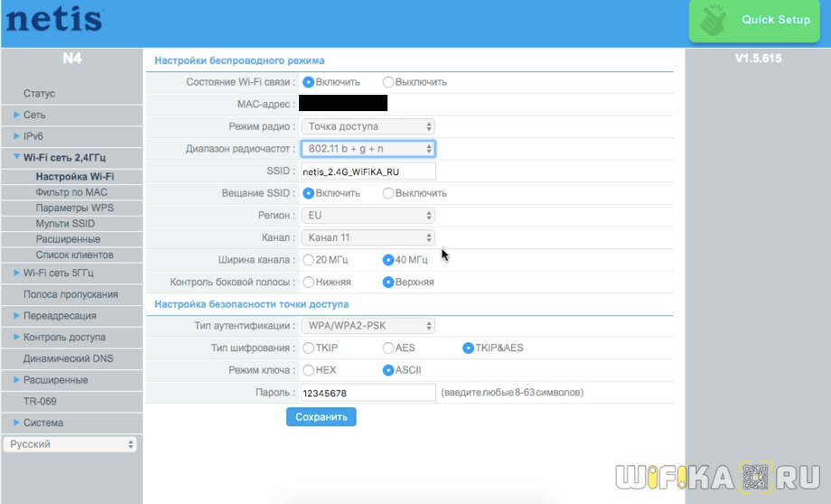
Task: Select Выключить for SSID broadcast
Action: point(388,193)
